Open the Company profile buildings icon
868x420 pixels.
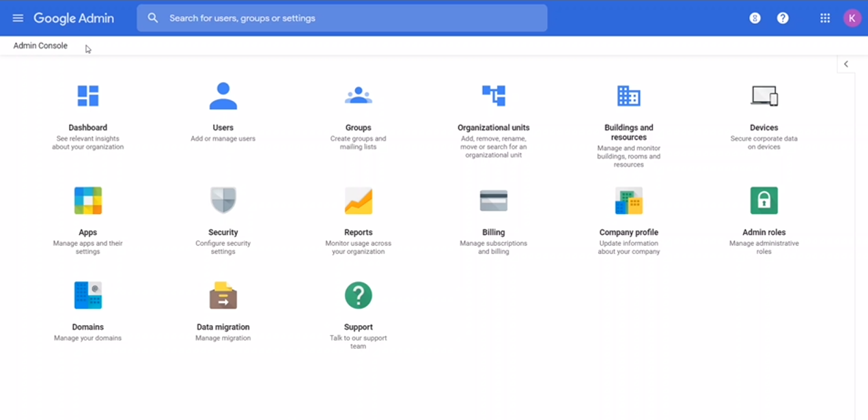pos(629,201)
